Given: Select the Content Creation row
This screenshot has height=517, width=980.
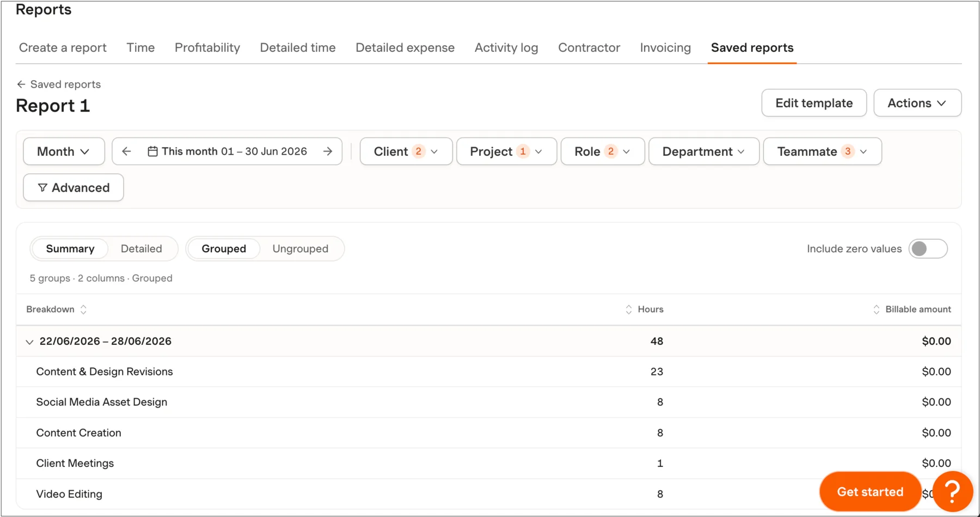Looking at the screenshot, I should coord(489,433).
